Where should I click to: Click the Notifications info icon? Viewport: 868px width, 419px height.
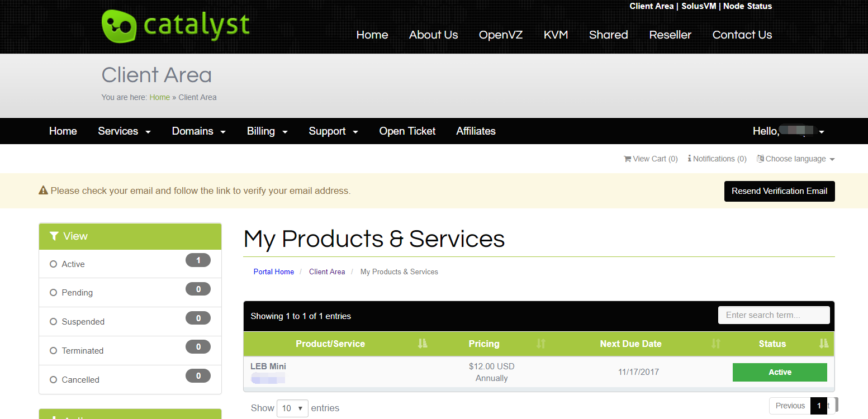point(690,159)
